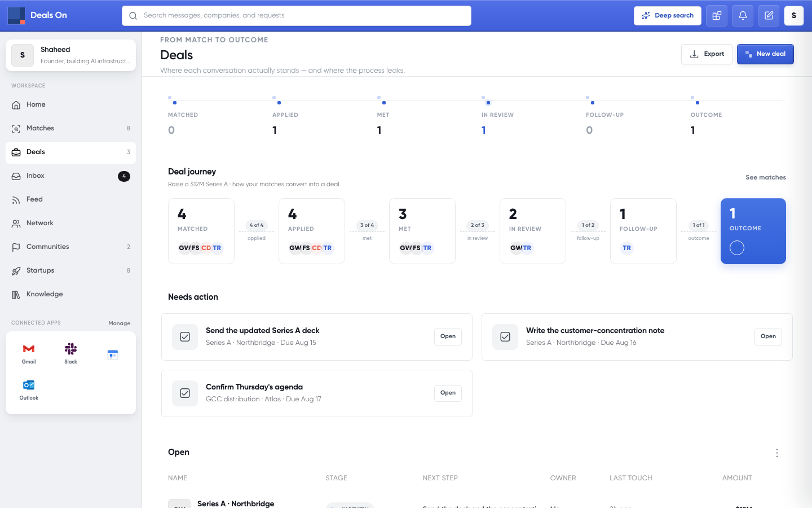Click the Knowledge library icon in sidebar
This screenshot has height=508, width=812.
[x=16, y=295]
